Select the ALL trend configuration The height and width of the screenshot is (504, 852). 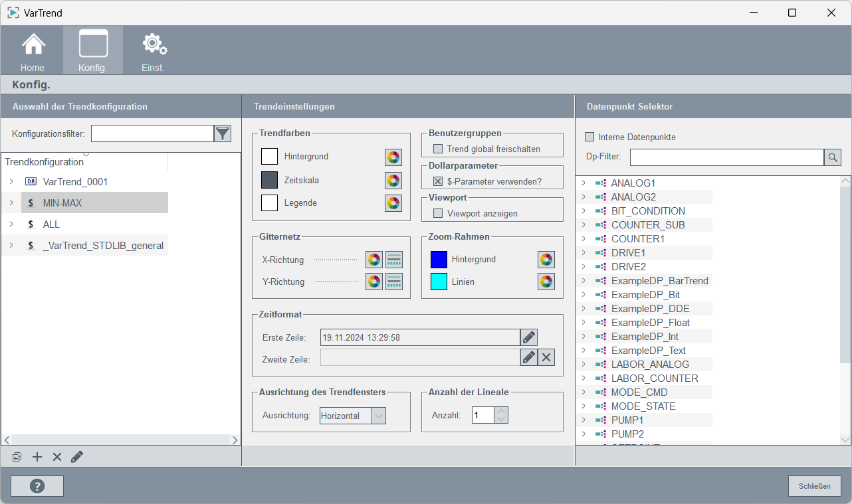click(x=51, y=224)
